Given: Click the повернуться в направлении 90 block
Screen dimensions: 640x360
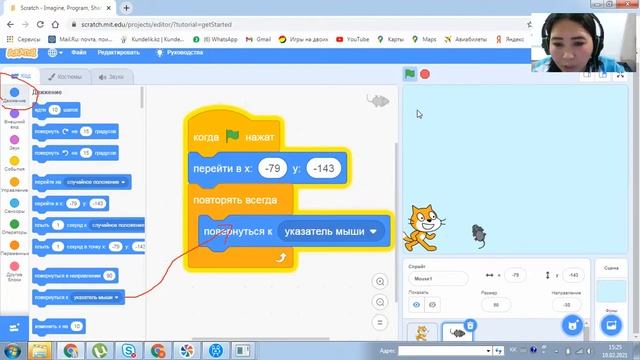Looking at the screenshot, I should (75, 276).
